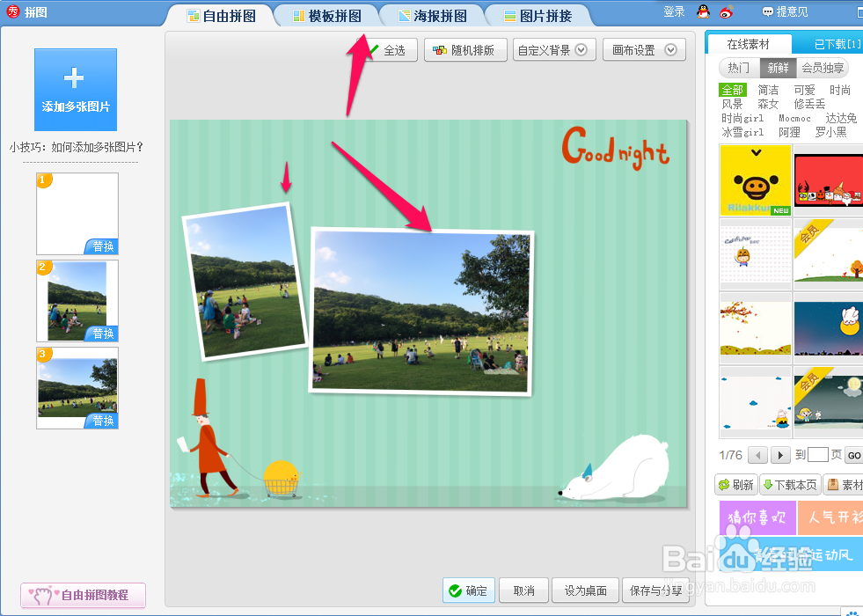This screenshot has width=863, height=616.
Task: Click the 刷新 refresh button
Action: (x=736, y=484)
